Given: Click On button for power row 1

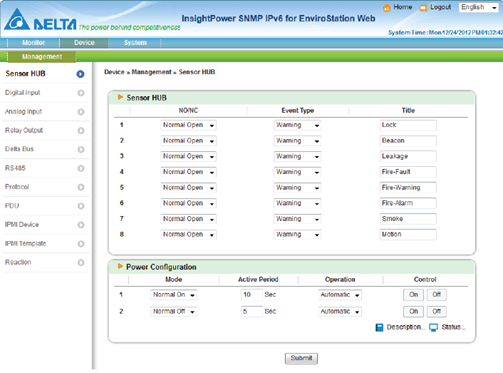Looking at the screenshot, I should pyautogui.click(x=413, y=295).
